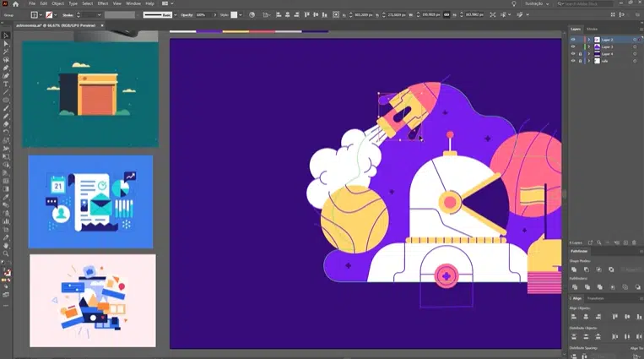This screenshot has width=644, height=359.
Task: Select the Selection tool in the toolbar
Action: [6, 35]
